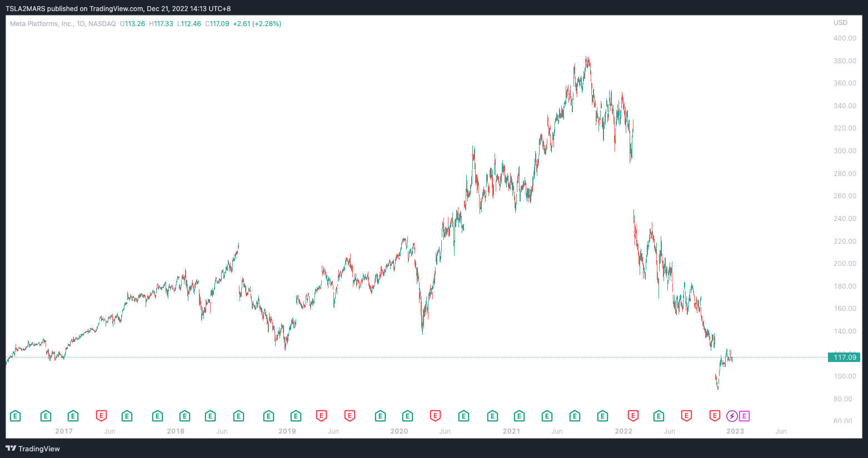868x458 pixels.
Task: Click the change value +2.61 (+2.28%)
Action: coord(257,24)
